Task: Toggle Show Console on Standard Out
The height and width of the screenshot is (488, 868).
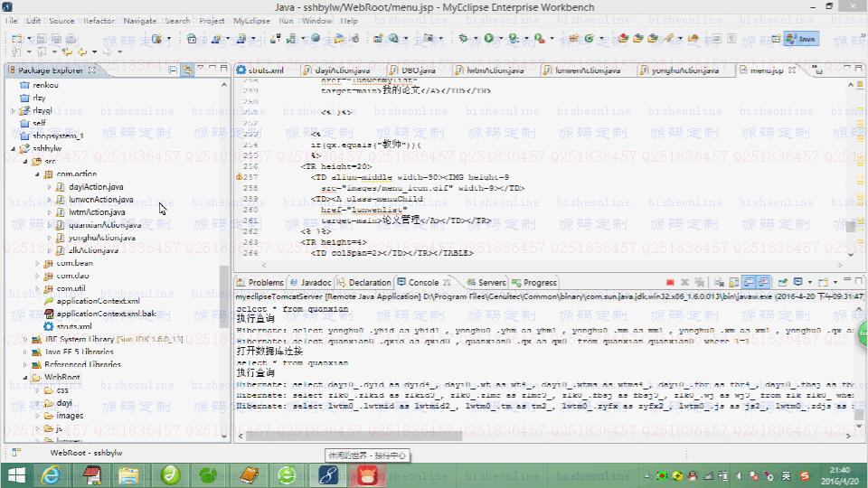Action: coord(749,282)
